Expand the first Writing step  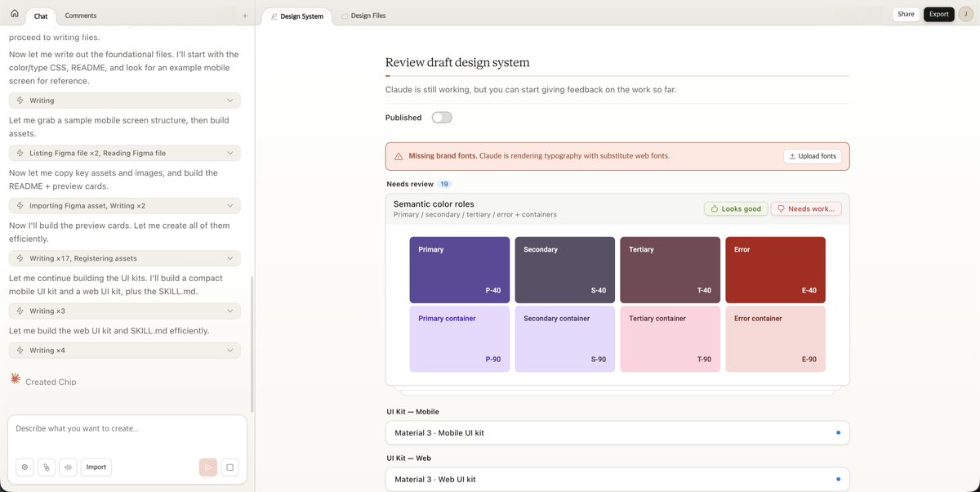point(125,101)
